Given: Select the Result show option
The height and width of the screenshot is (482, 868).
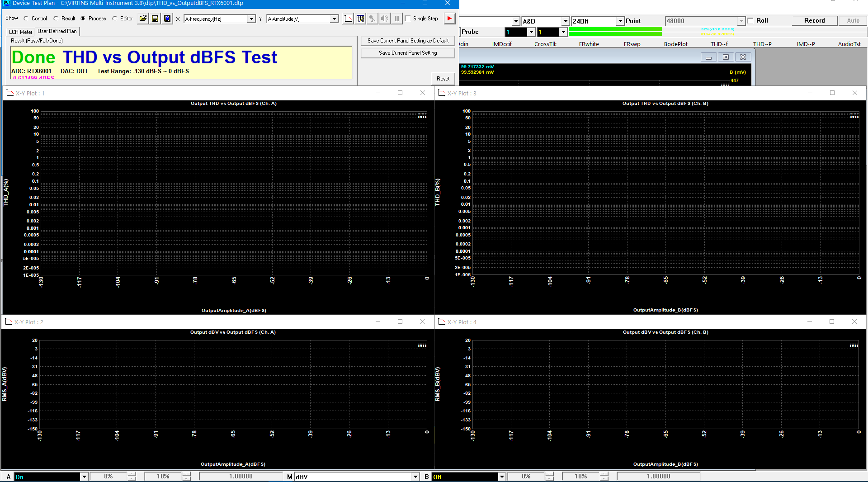Looking at the screenshot, I should click(56, 19).
